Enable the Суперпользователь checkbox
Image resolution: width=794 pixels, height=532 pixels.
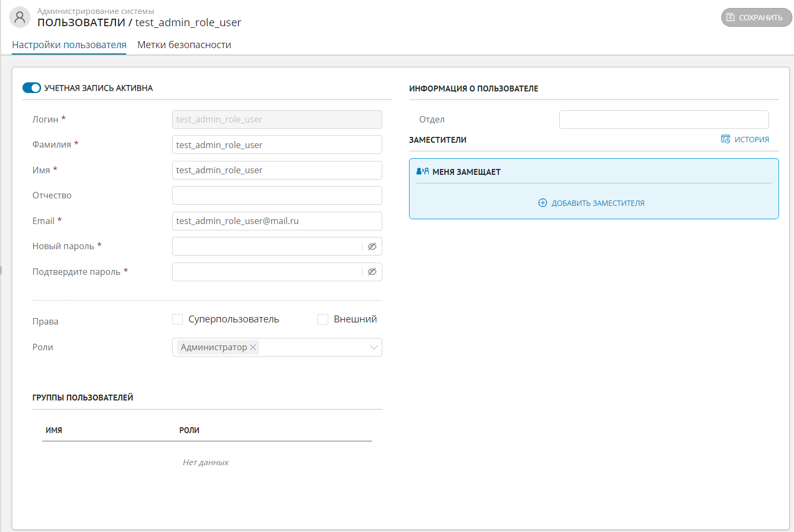[x=178, y=319]
